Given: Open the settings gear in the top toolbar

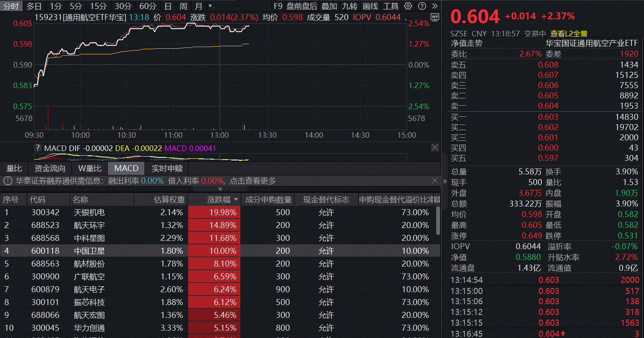Looking at the screenshot, I should pyautogui.click(x=409, y=6).
